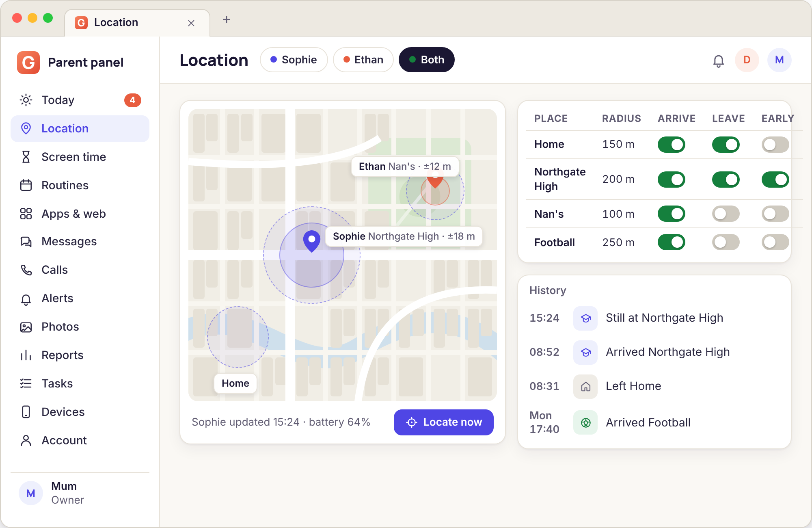Open the notification bell in header
This screenshot has height=528, width=812.
[x=719, y=61]
